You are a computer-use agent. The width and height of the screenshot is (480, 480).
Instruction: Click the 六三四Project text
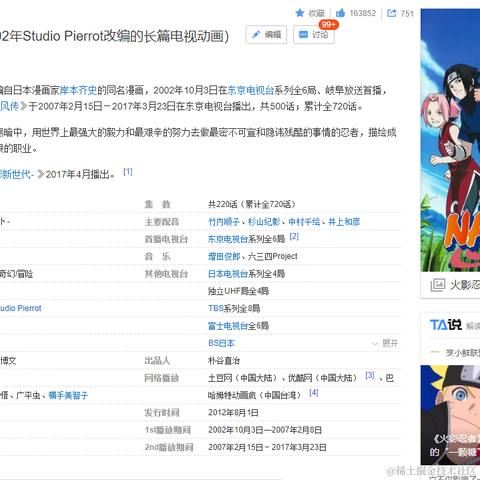coord(273,256)
